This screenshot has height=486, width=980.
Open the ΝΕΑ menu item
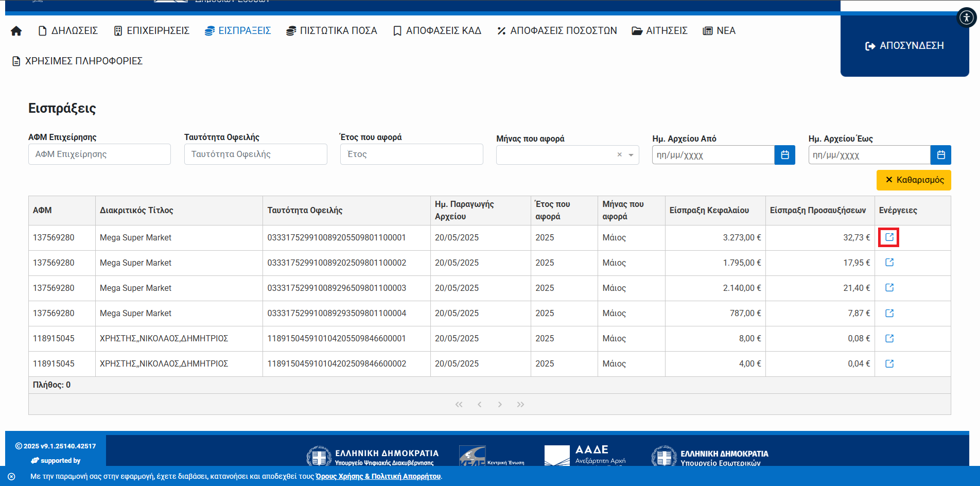[x=719, y=31]
